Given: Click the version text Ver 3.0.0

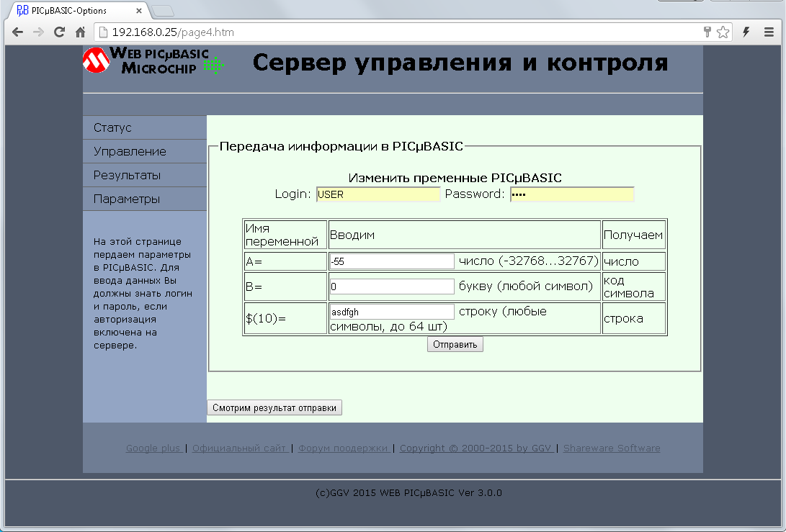Looking at the screenshot, I should click(x=481, y=493).
